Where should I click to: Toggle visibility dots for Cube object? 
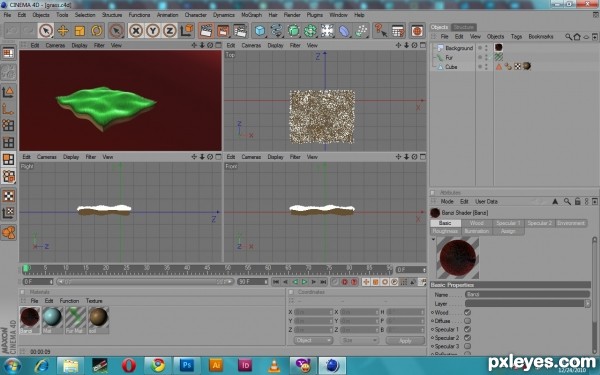(x=486, y=67)
